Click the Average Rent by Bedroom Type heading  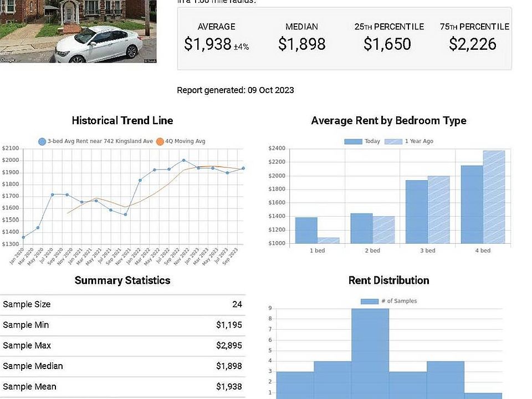click(389, 120)
